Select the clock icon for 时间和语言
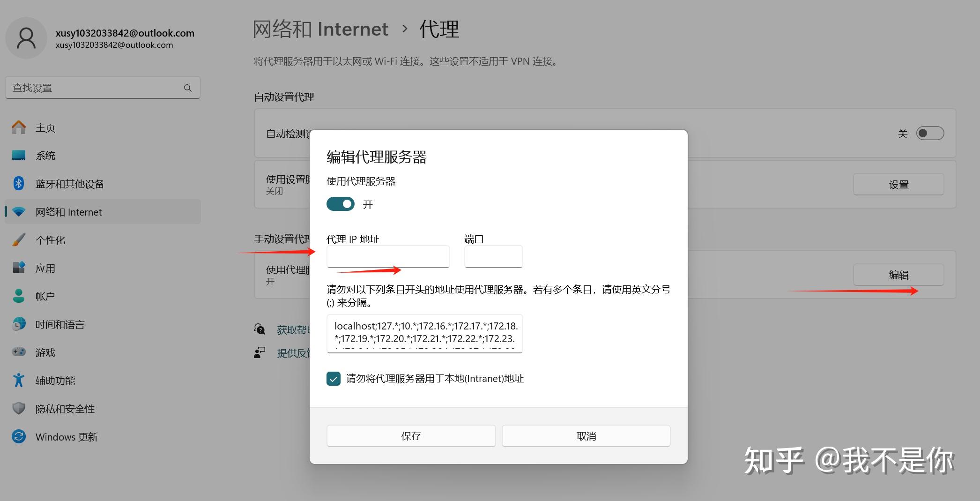 (18, 324)
